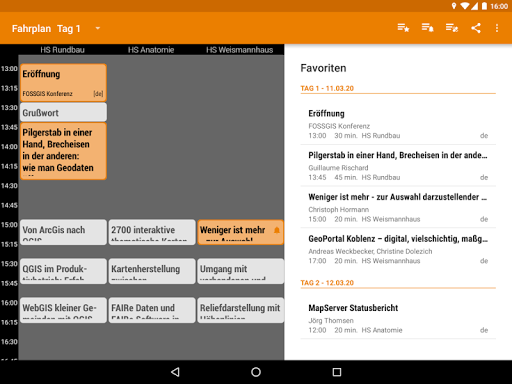Open Weniger ist mehr favorite entry

[x=398, y=207]
